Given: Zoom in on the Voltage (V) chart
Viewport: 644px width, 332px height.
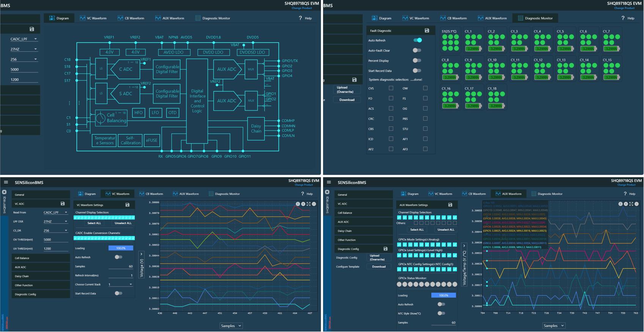Looking at the screenshot, I should (303, 204).
